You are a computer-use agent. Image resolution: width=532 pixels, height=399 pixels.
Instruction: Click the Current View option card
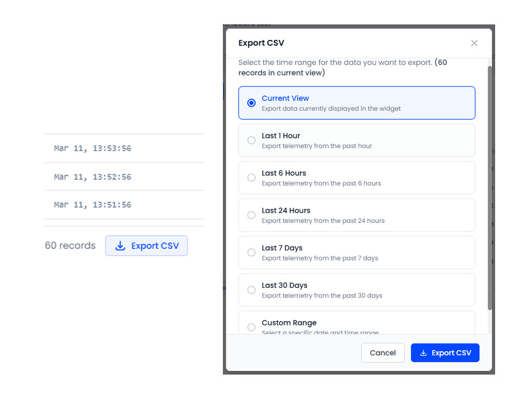pos(356,103)
